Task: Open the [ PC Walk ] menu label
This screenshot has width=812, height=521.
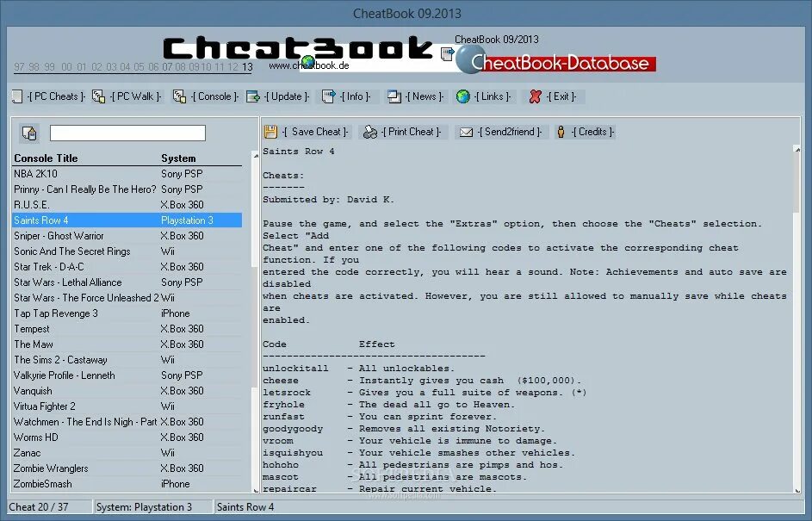Action: [x=136, y=96]
